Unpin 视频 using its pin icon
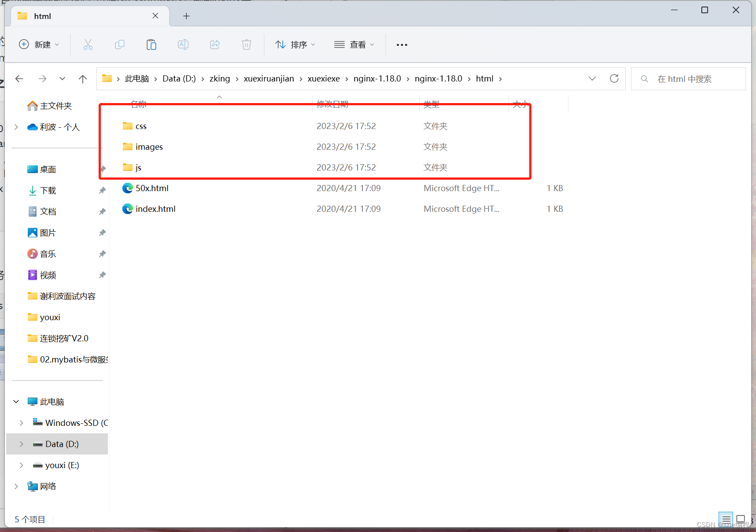This screenshot has height=532, width=756. [x=102, y=275]
